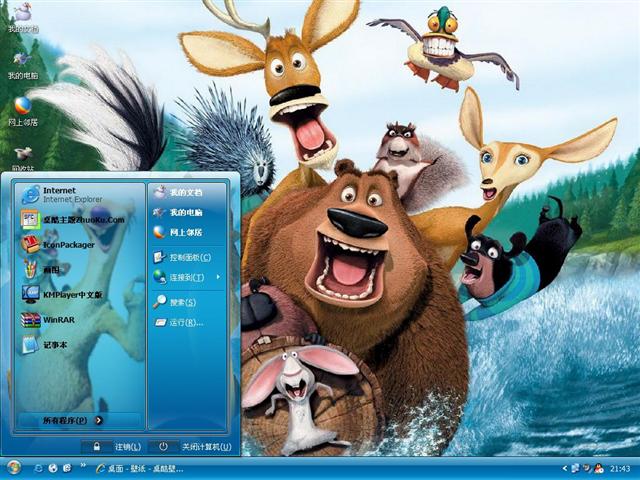Click the 21:43 clock in tray
The image size is (640, 480).
click(620, 469)
